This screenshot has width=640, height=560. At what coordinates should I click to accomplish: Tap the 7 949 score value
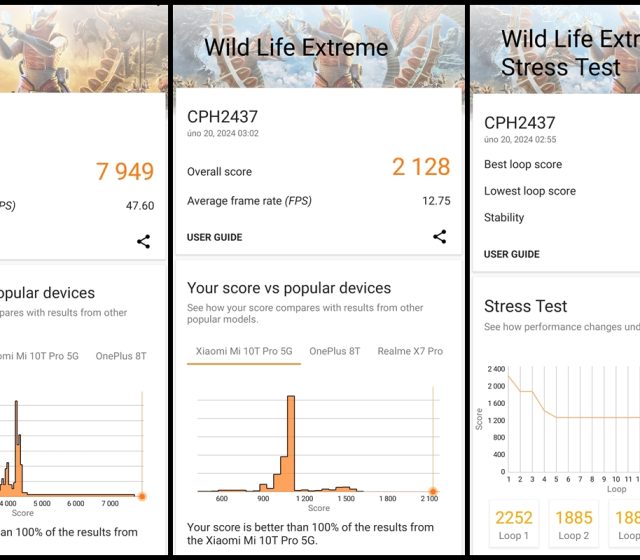pyautogui.click(x=125, y=171)
